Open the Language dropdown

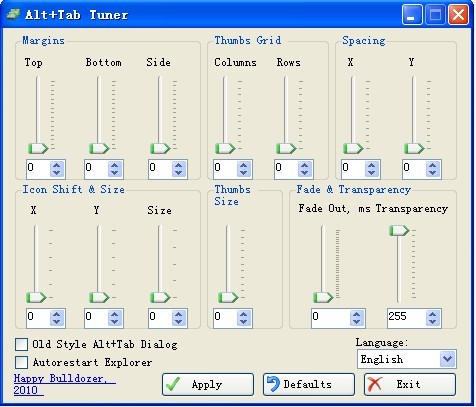coord(407,359)
